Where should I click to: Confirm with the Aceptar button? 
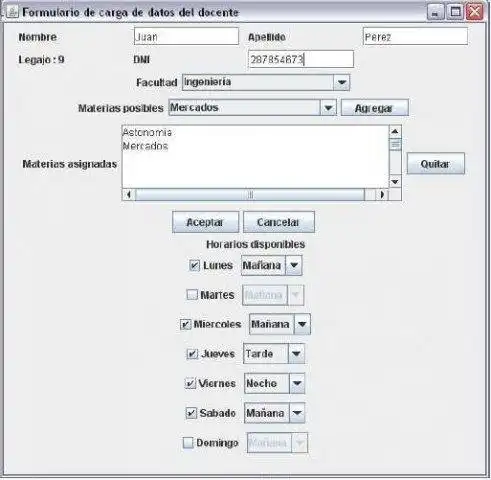(x=205, y=222)
